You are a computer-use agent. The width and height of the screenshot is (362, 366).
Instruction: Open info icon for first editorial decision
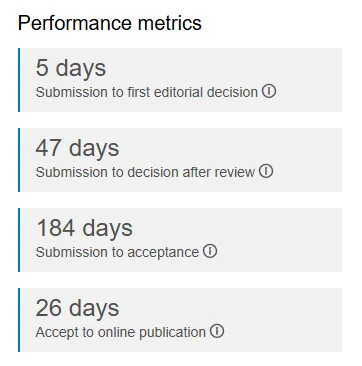tap(269, 91)
